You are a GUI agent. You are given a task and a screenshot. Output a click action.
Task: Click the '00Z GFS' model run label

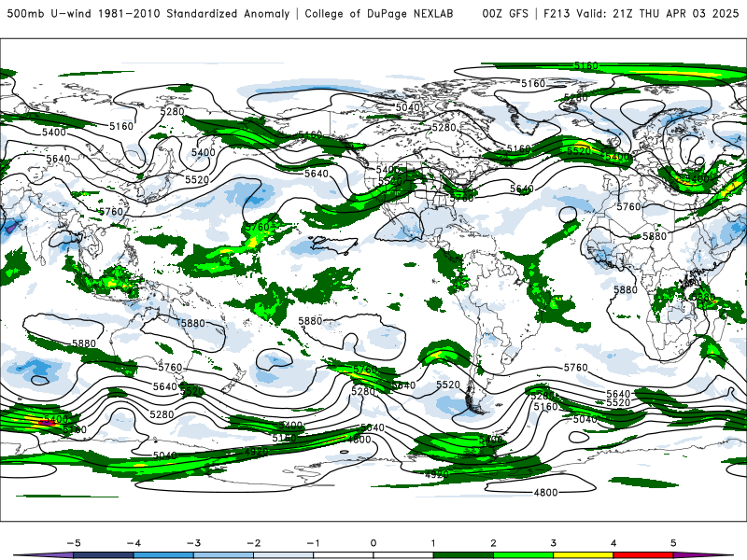pyautogui.click(x=505, y=13)
